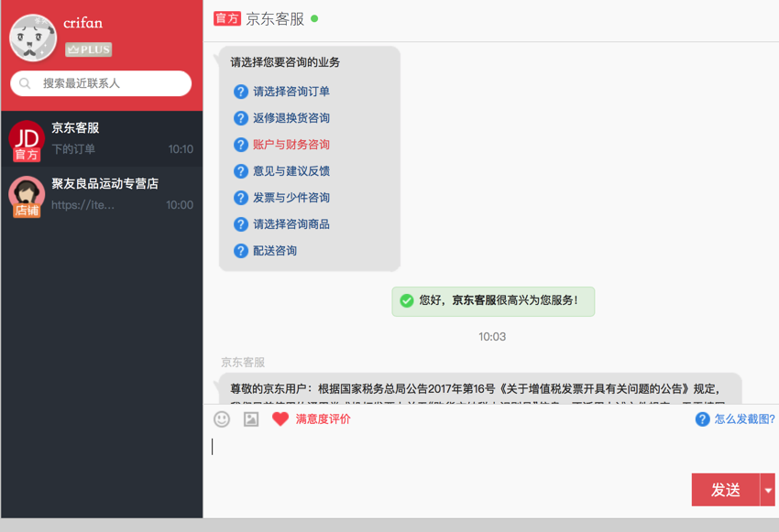Click question icon beside 返修退换货咨询
779x532 pixels.
240,118
